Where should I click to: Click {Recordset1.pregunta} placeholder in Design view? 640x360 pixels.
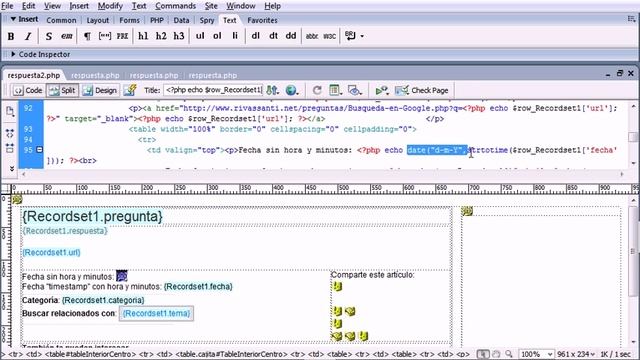[92, 216]
